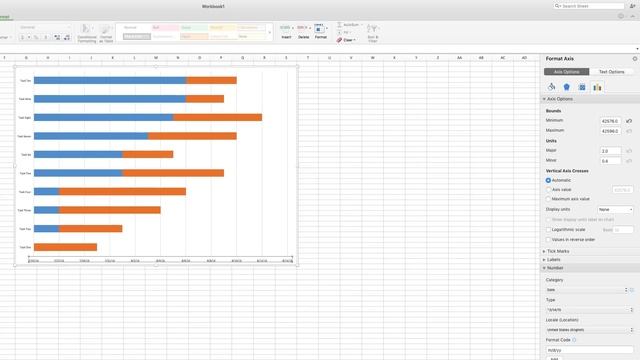Click the Maximum bound input field
The image size is (640, 360).
pos(610,131)
